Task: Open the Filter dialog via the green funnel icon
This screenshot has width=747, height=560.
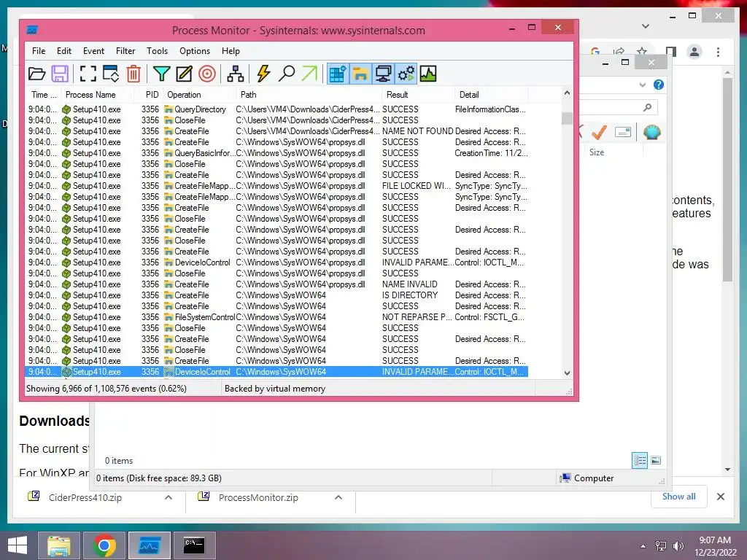Action: (161, 74)
